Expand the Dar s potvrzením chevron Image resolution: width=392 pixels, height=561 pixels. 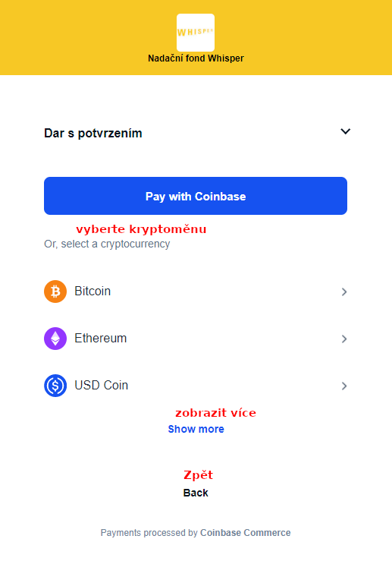pos(345,131)
